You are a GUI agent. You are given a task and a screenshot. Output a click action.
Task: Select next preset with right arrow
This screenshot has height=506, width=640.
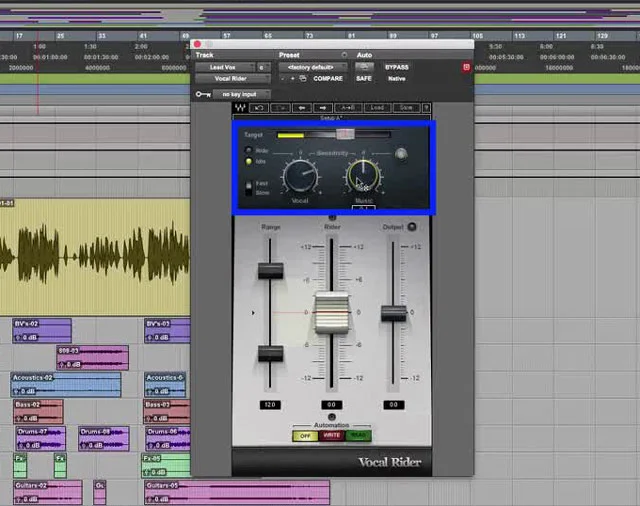point(323,108)
